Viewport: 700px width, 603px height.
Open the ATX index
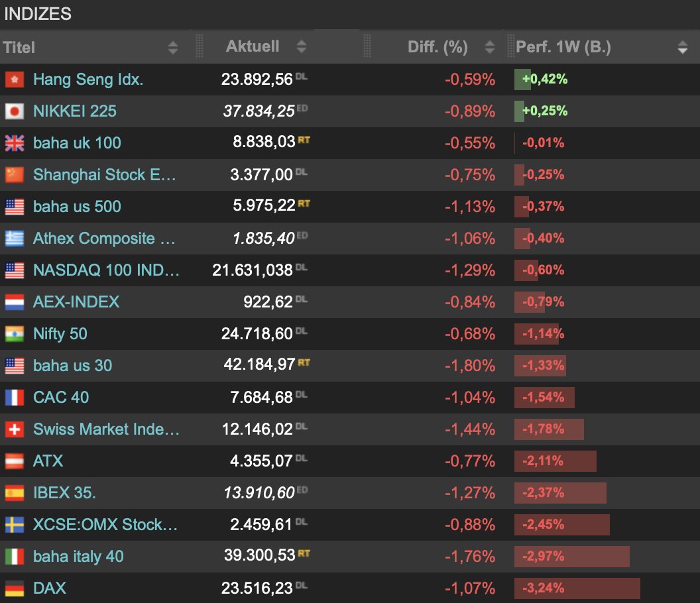tap(48, 461)
